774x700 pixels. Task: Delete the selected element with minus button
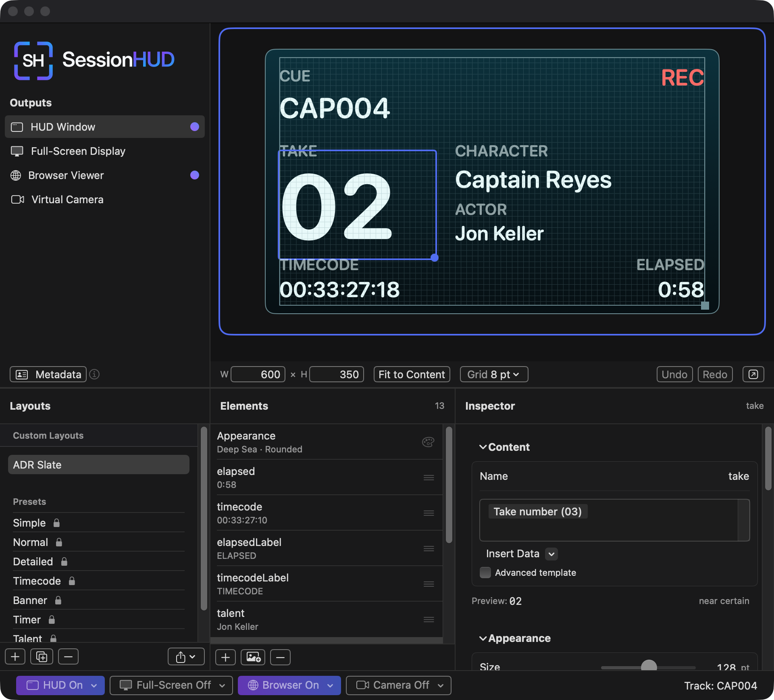point(281,657)
